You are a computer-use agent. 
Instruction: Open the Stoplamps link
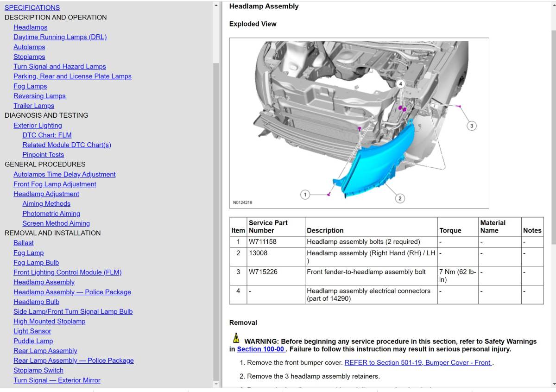(x=29, y=57)
